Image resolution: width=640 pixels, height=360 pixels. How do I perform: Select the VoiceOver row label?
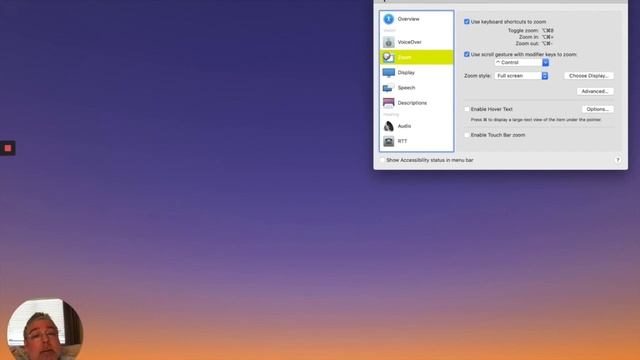(x=409, y=42)
